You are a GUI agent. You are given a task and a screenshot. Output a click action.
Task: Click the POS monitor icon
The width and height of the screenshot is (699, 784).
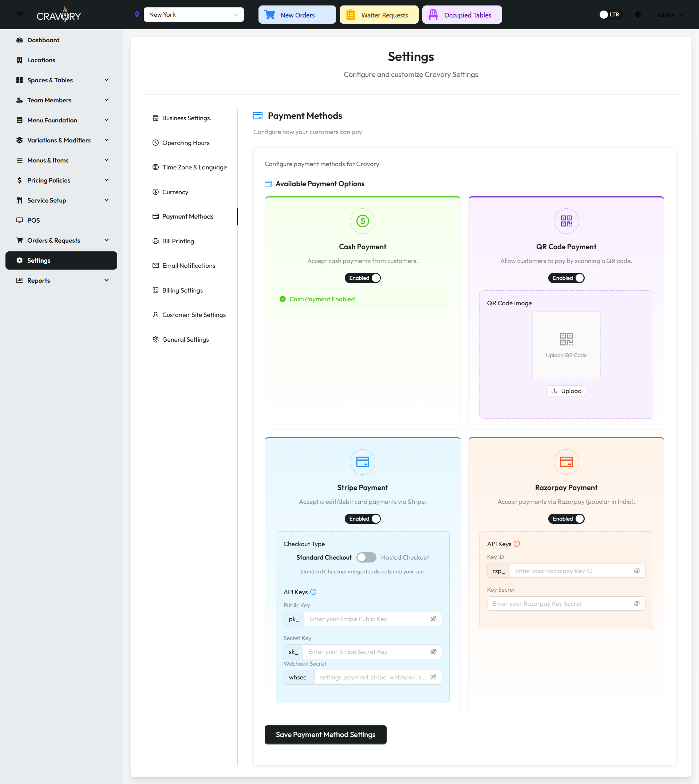pyautogui.click(x=20, y=220)
